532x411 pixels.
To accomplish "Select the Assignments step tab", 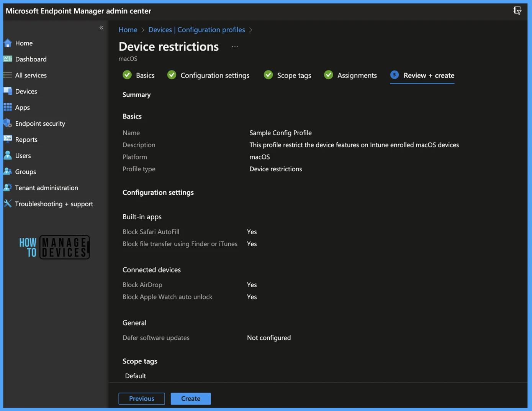I will tap(350, 75).
